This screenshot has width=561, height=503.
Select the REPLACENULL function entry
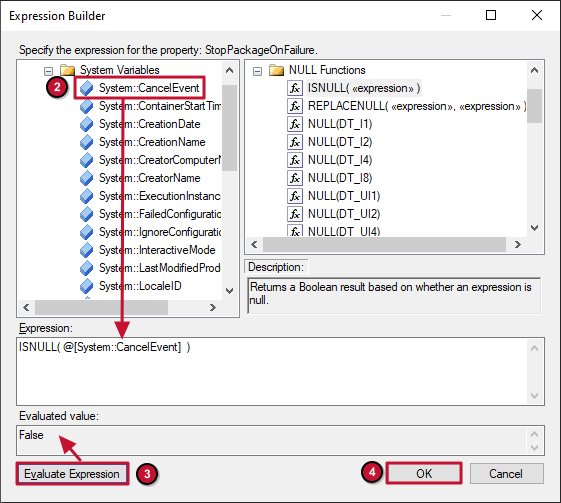pos(417,106)
